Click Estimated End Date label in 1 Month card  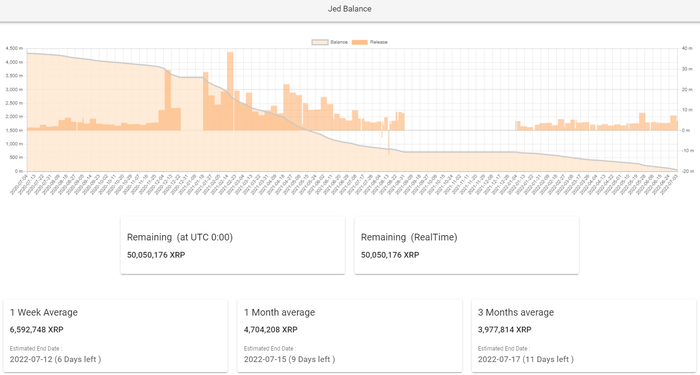270,349
